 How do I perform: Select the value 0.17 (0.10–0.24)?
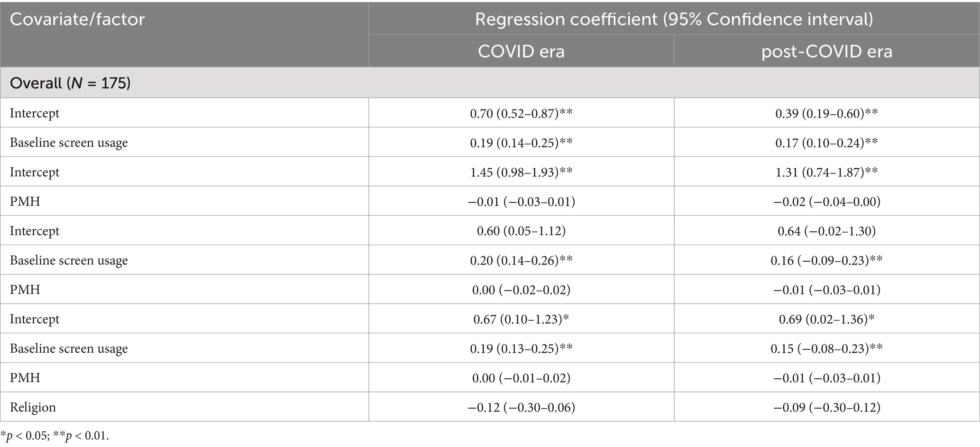pos(826,143)
